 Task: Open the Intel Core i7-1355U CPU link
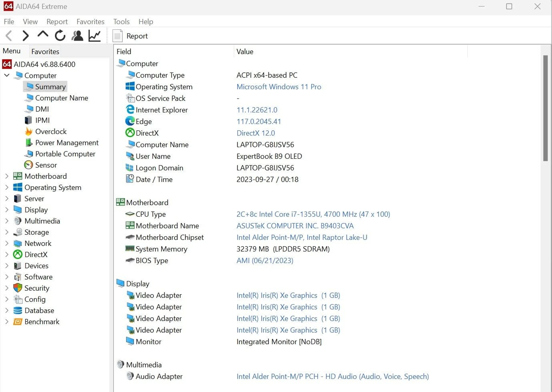pos(313,214)
